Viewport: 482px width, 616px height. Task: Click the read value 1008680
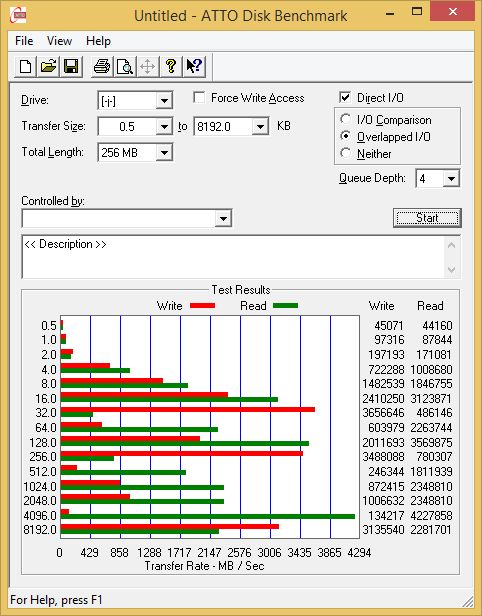[x=431, y=370]
